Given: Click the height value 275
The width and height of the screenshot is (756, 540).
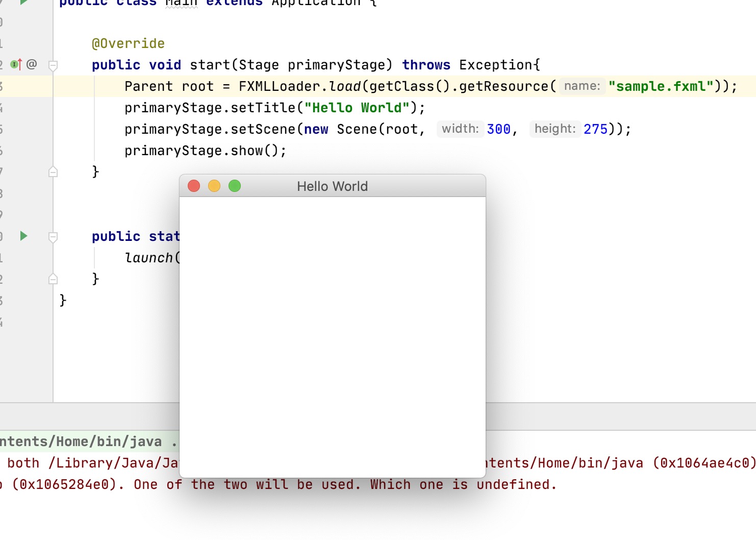Looking at the screenshot, I should click(x=595, y=129).
